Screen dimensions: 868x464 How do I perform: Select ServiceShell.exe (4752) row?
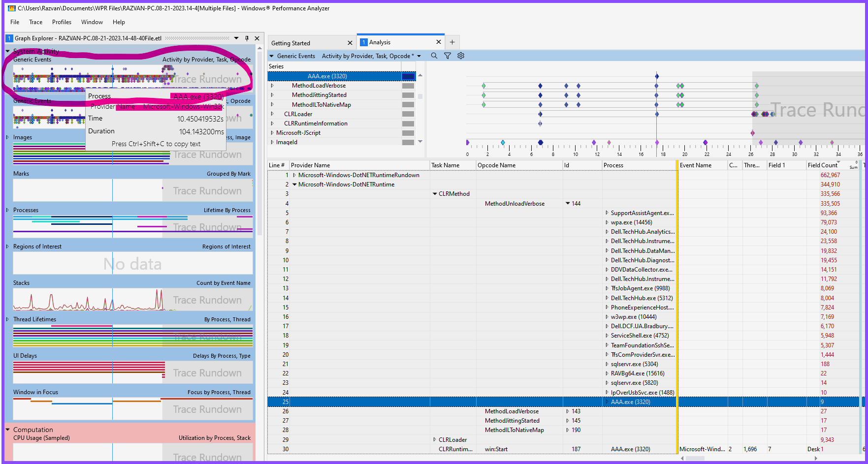pyautogui.click(x=640, y=336)
